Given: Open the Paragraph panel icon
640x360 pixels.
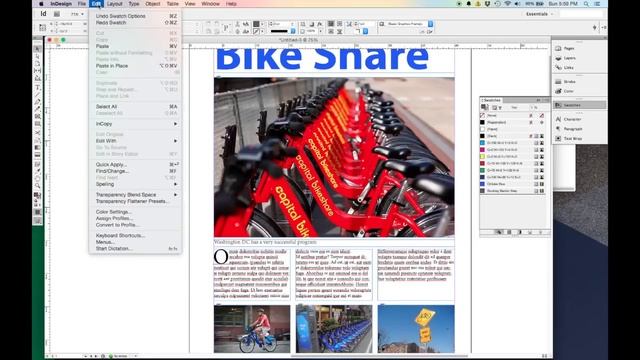Looking at the screenshot, I should [x=558, y=129].
